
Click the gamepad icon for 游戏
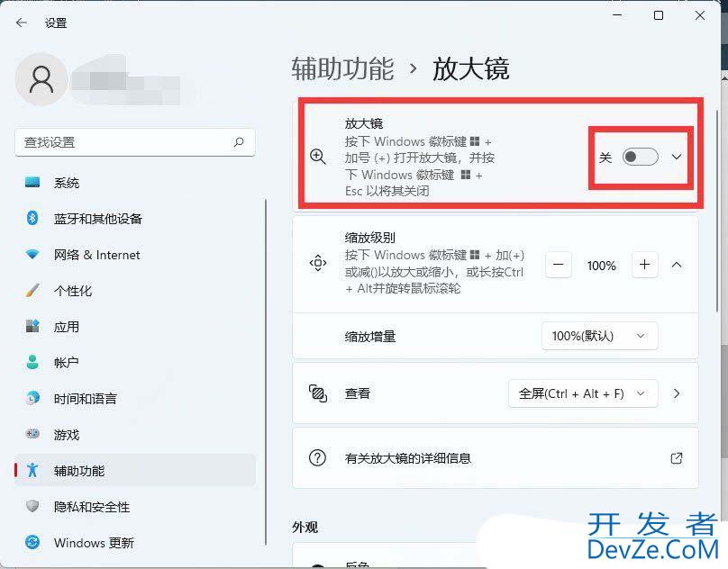[32, 435]
